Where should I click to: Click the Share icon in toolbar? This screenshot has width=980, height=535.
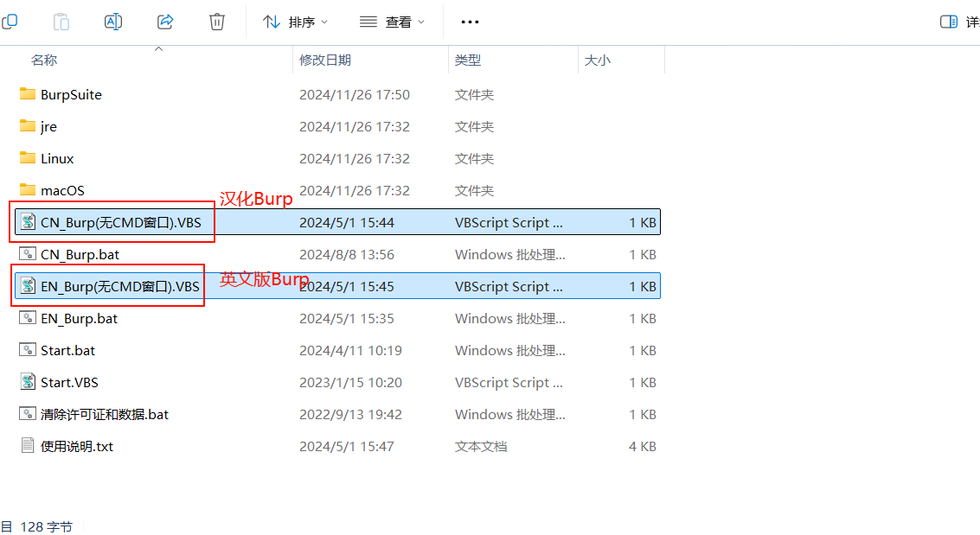click(x=165, y=22)
